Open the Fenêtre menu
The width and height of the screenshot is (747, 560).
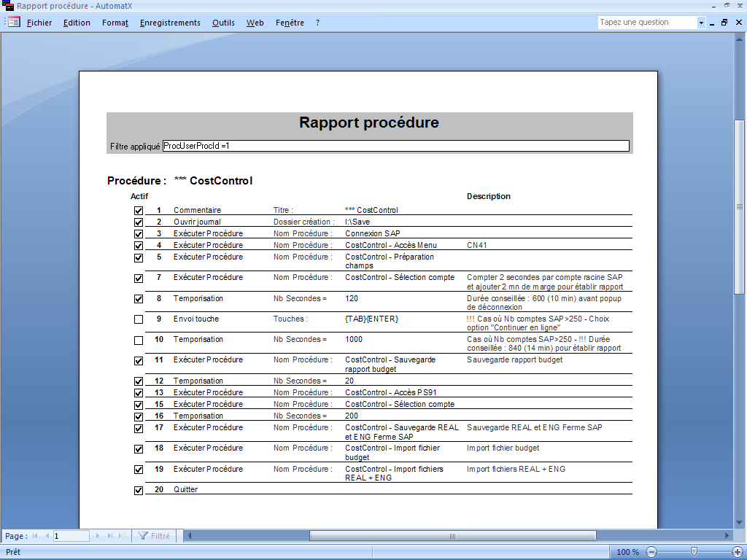(290, 23)
